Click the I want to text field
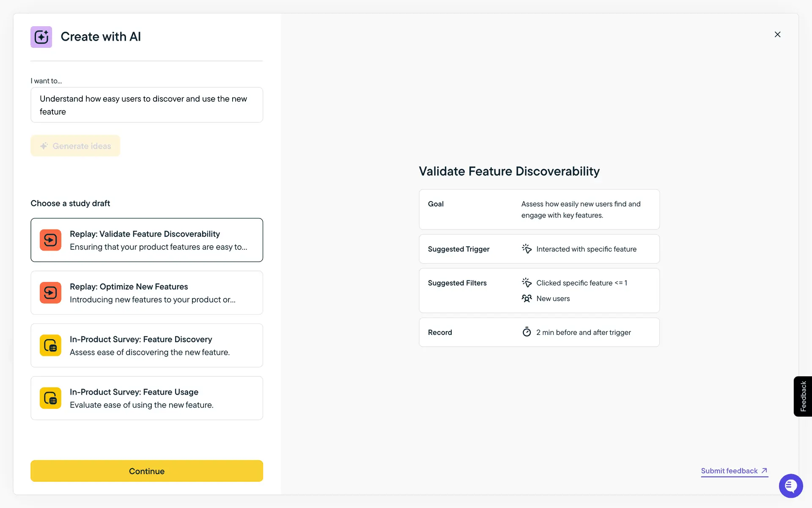Viewport: 812px width, 508px height. [x=147, y=105]
